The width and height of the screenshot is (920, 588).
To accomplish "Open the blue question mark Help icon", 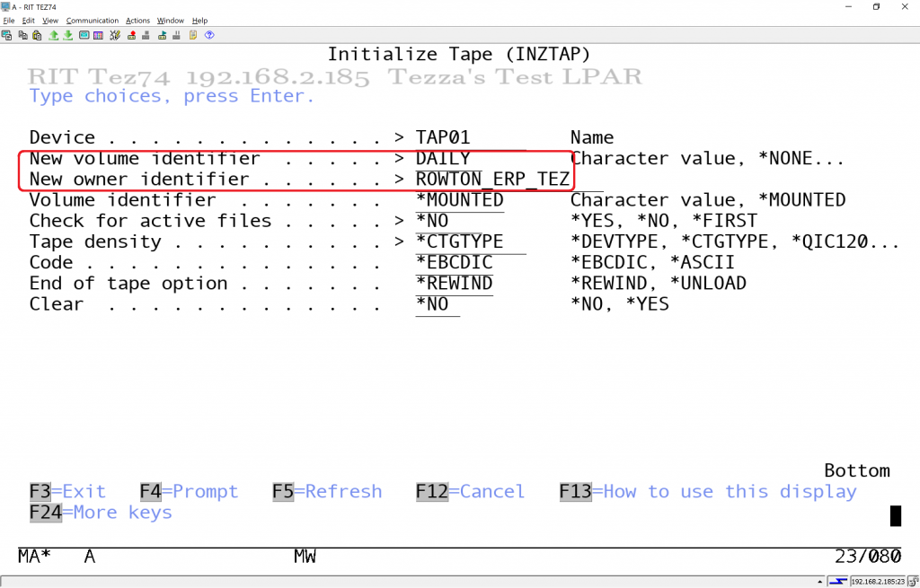I will point(209,35).
